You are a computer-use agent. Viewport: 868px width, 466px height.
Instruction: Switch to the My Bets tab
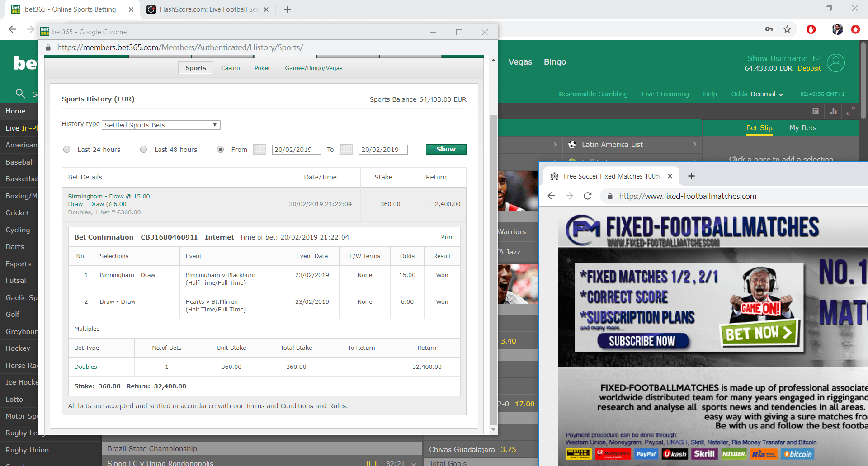point(803,128)
